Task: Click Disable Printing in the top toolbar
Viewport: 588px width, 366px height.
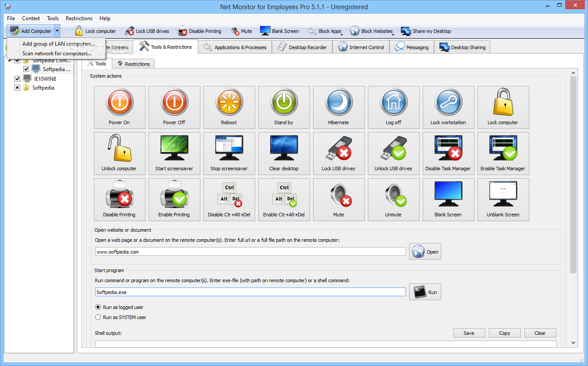Action: [200, 31]
